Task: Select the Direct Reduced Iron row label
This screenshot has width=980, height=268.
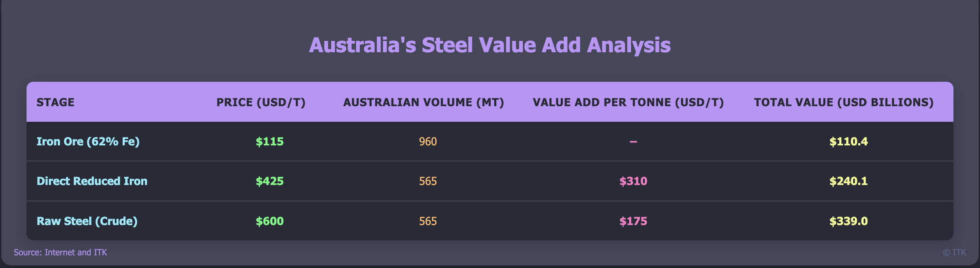Action: point(92,181)
